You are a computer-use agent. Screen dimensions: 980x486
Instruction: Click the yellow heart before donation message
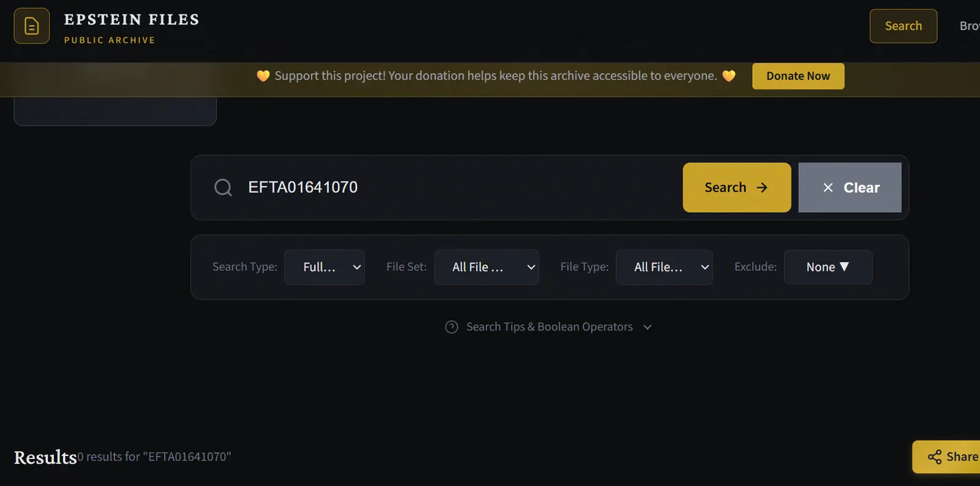point(263,76)
